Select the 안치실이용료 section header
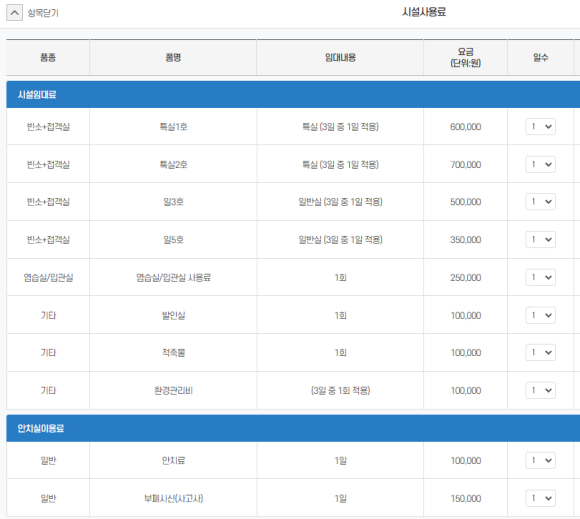580x519 pixels. point(293,428)
